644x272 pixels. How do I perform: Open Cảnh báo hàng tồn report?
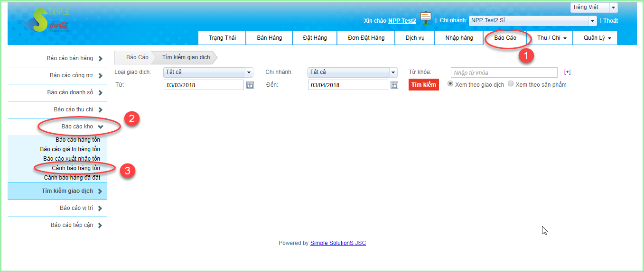click(x=75, y=168)
